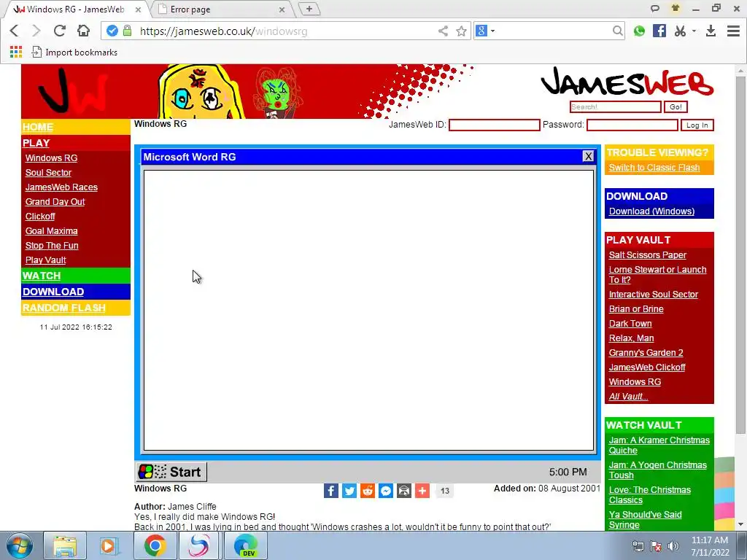Switch to the Error page tab
This screenshot has width=747, height=560.
click(x=220, y=9)
